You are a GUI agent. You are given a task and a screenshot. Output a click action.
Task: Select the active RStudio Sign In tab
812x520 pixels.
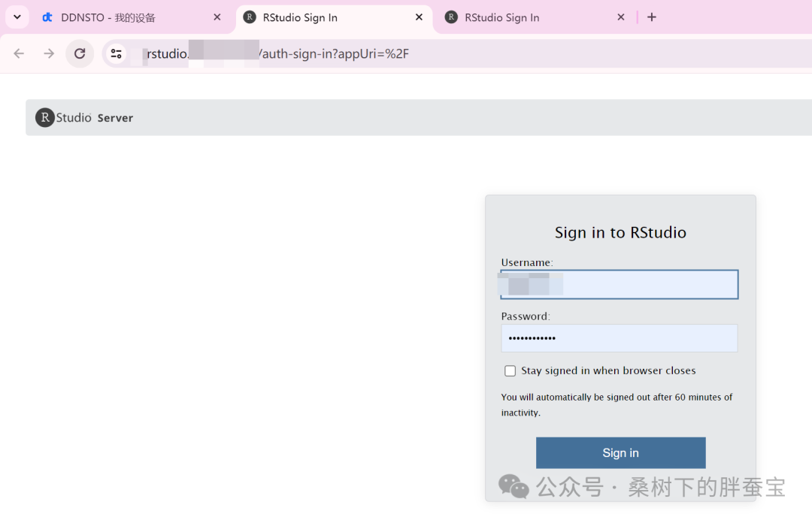(x=334, y=17)
